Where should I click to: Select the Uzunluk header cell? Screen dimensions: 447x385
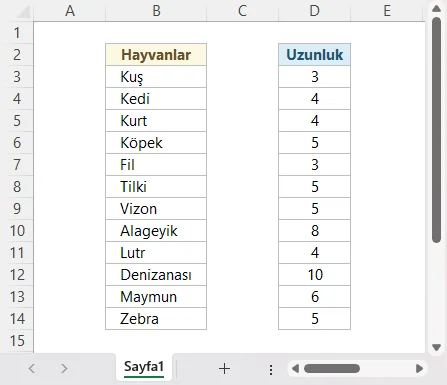pyautogui.click(x=314, y=55)
